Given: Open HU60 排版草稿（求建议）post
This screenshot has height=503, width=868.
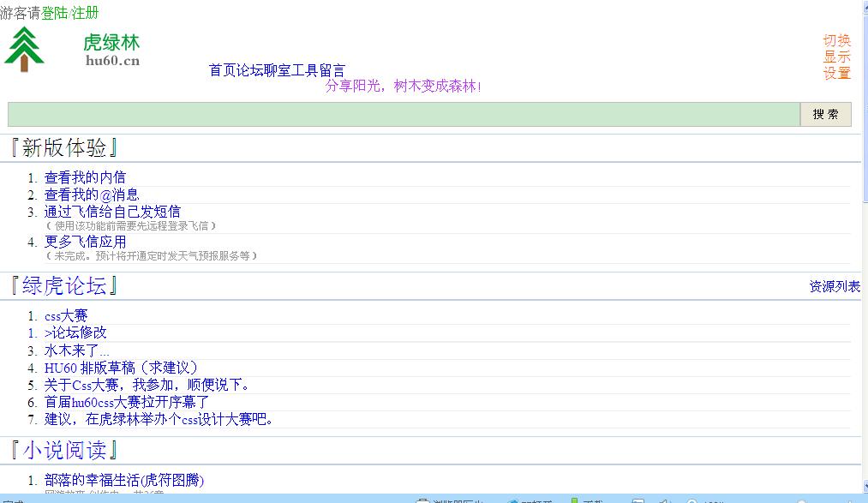Looking at the screenshot, I should [x=121, y=368].
